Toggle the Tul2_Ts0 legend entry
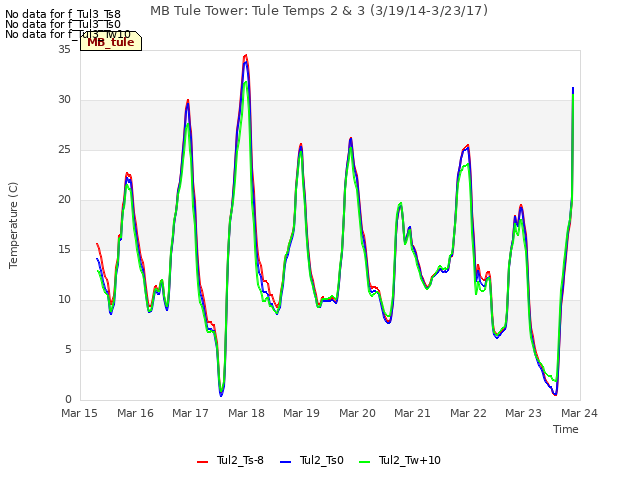This screenshot has height=480, width=640. tap(312, 460)
